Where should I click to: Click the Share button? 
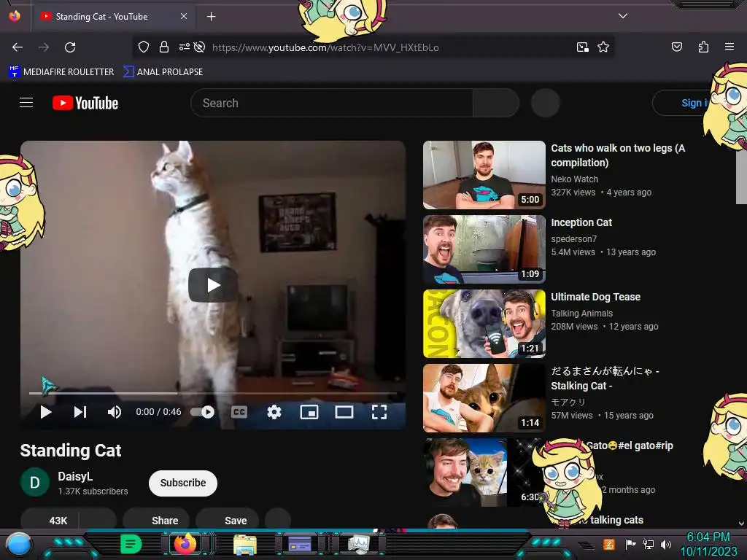pyautogui.click(x=156, y=521)
